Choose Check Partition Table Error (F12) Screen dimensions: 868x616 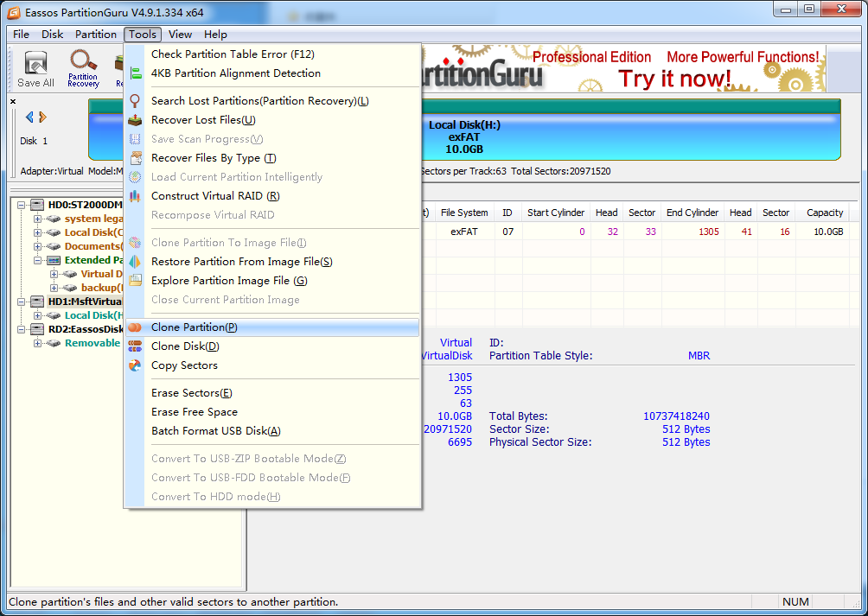pyautogui.click(x=272, y=54)
